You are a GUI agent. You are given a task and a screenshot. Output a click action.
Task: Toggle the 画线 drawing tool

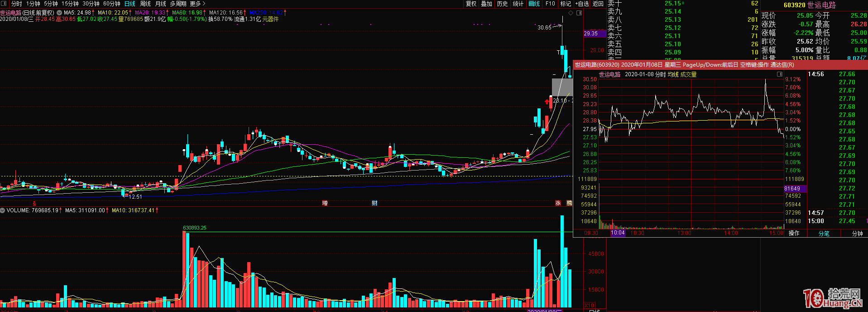[534, 4]
